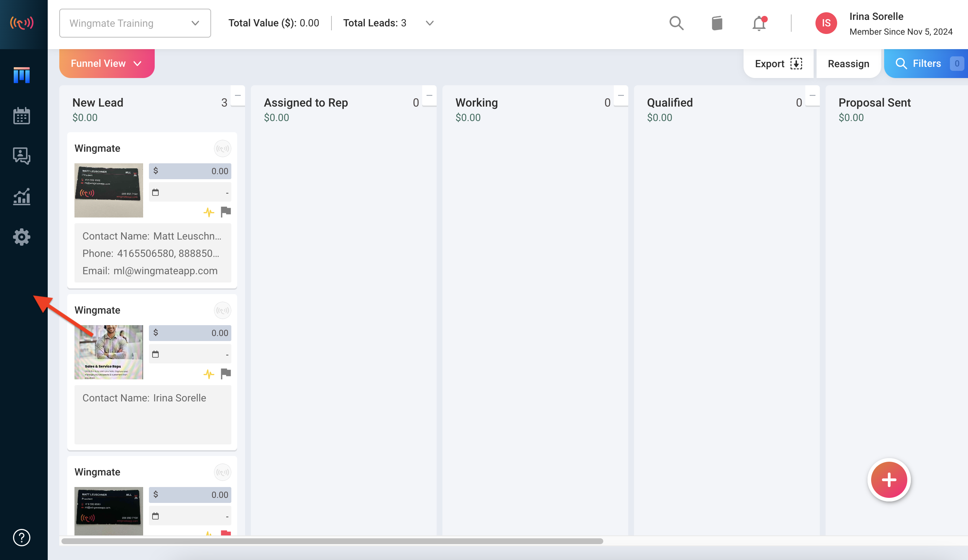Viewport: 968px width, 560px height.
Task: Click Contact Name Irina Sorelle text
Action: pyautogui.click(x=144, y=398)
